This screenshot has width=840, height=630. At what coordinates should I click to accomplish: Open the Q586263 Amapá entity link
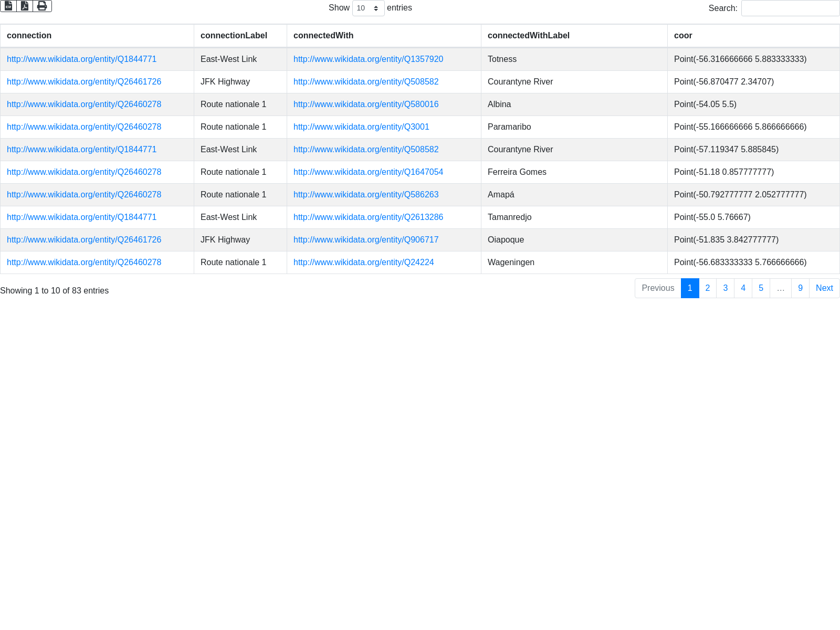tap(366, 195)
